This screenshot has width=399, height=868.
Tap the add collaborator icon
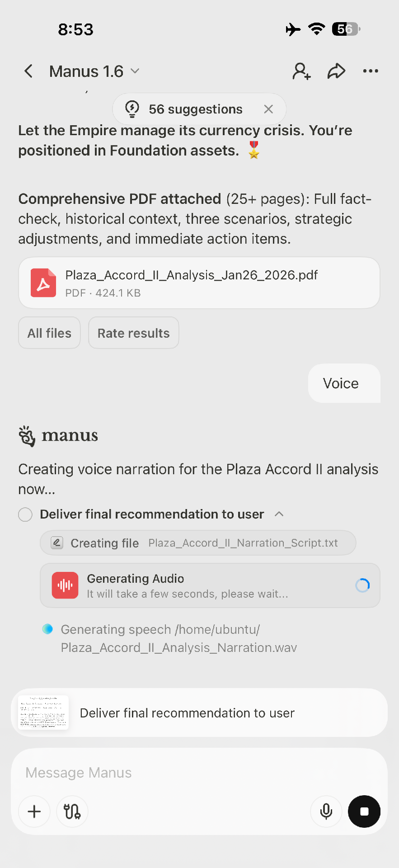301,71
